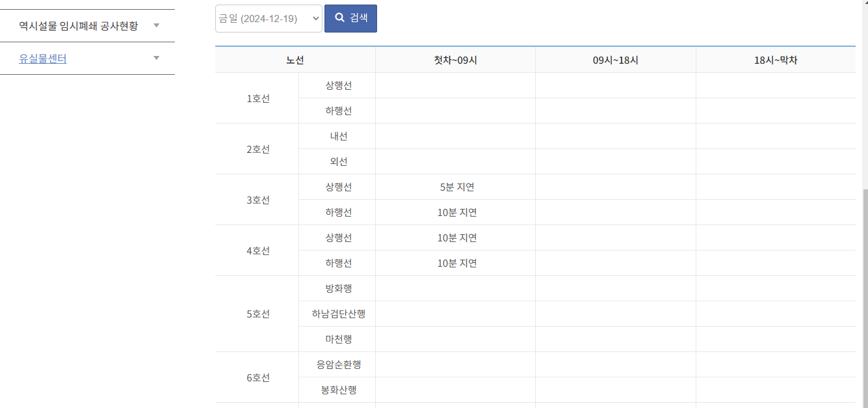
Task: Open the date dropdown showing 금일 (2024-12-19)
Action: (x=269, y=18)
